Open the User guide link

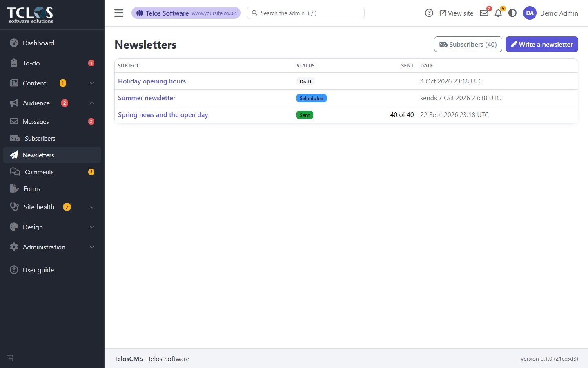[52, 270]
